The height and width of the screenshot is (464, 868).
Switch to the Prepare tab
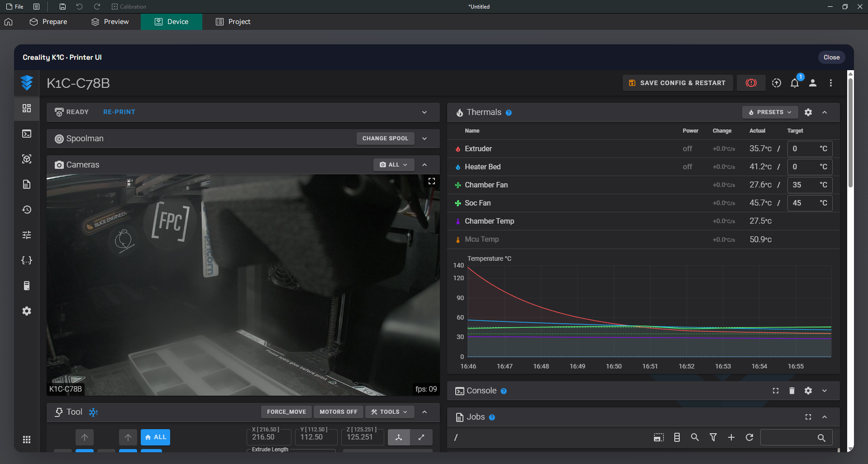click(x=48, y=22)
